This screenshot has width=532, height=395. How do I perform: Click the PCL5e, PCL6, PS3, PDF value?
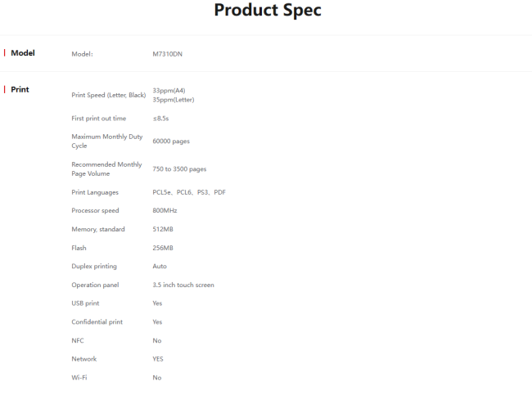tap(189, 192)
